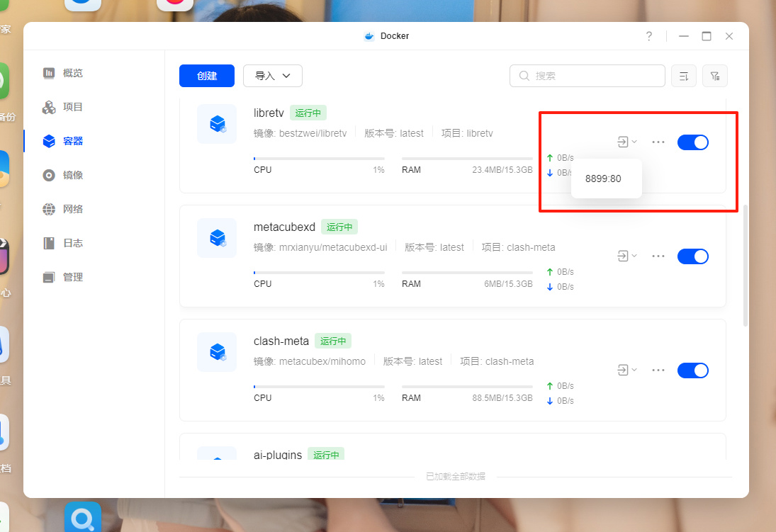Image resolution: width=776 pixels, height=532 pixels.
Task: Click the filter icon button
Action: pos(714,76)
